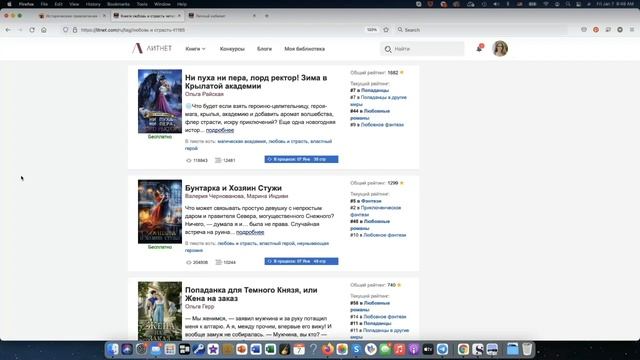The width and height of the screenshot is (640, 360).
Task: Open the Bookmarks menu in menu bar
Action: [x=118, y=4]
